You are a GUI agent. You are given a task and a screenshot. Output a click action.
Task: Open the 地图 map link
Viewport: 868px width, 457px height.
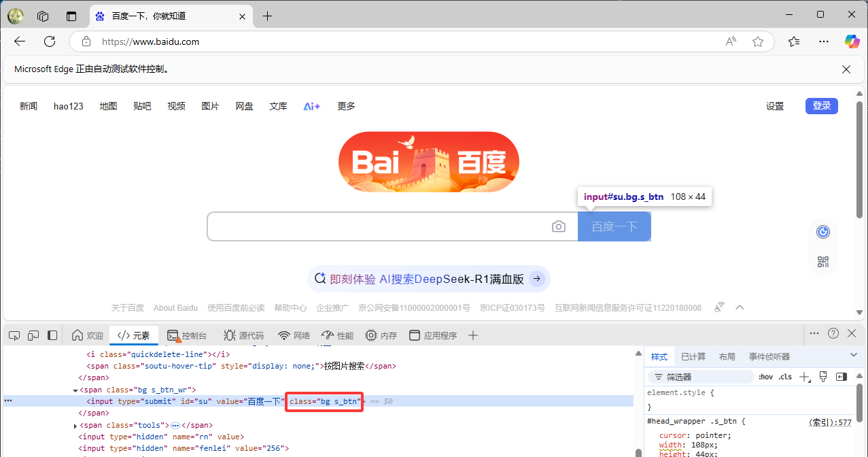click(108, 106)
